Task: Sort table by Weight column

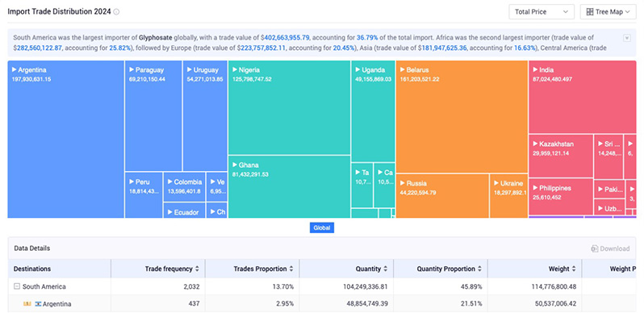Action: point(573,269)
